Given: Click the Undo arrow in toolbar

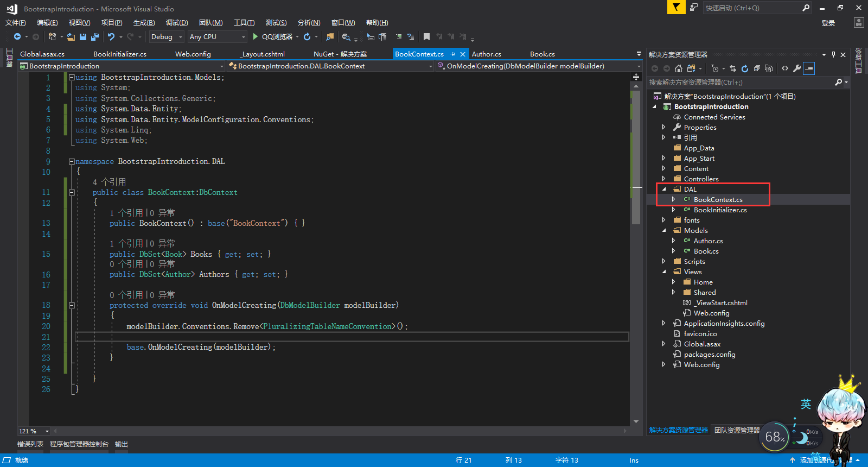Looking at the screenshot, I should coord(111,37).
